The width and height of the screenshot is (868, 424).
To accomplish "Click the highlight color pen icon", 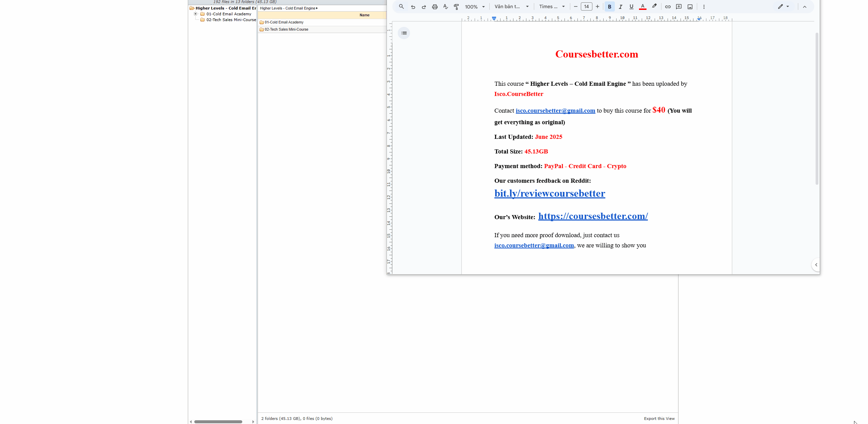I will pyautogui.click(x=654, y=6).
